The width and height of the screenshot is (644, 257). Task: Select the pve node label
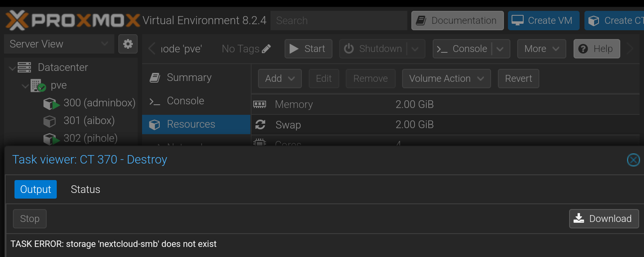[x=59, y=85]
